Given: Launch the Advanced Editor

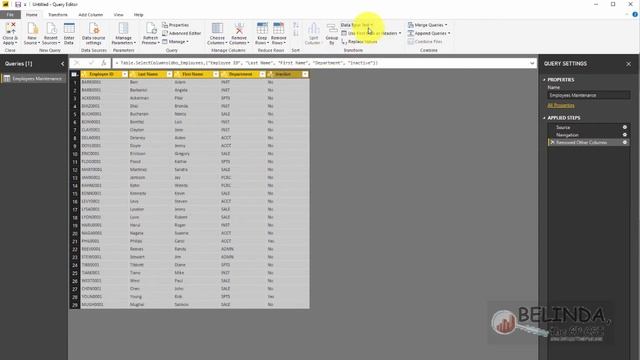Looking at the screenshot, I should [182, 33].
